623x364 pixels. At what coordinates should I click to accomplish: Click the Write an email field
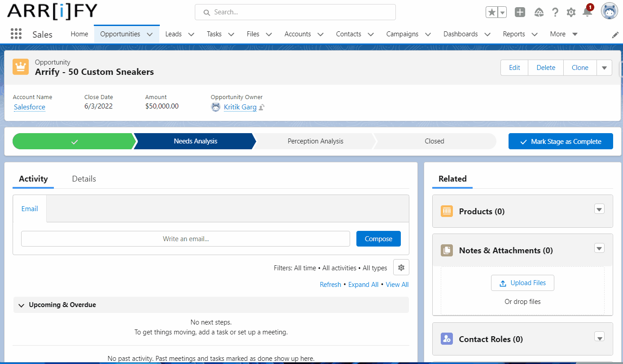[185, 238]
